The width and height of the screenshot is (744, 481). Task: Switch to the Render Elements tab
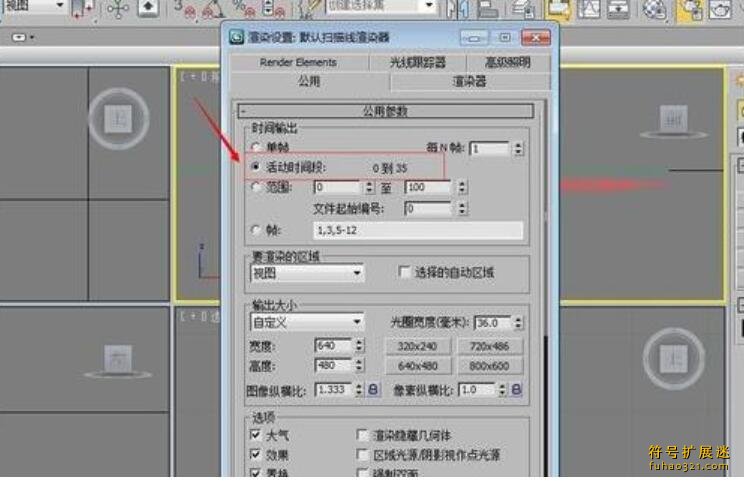point(298,62)
